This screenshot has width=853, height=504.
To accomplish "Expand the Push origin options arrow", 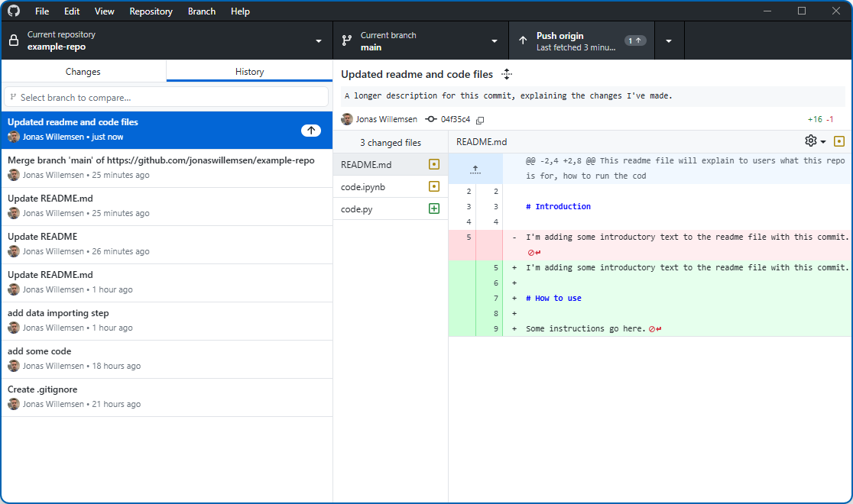I will click(x=669, y=40).
